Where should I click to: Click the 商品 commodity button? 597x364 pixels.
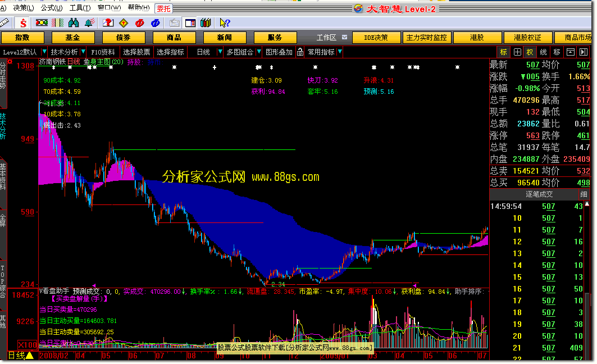point(174,37)
